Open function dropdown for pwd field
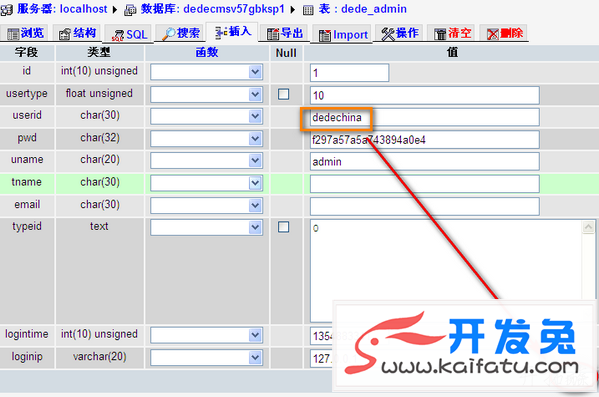Viewport: 599px width, 397px height. pyautogui.click(x=206, y=139)
